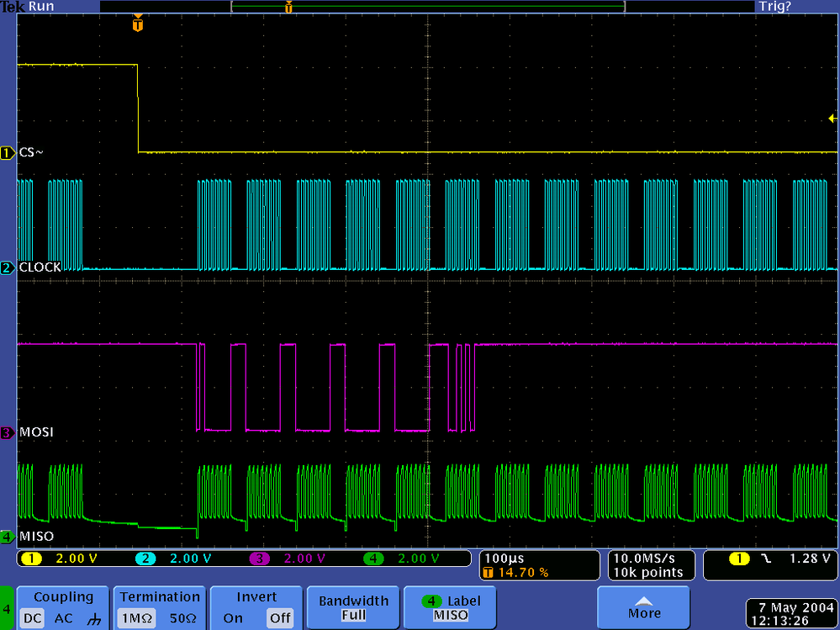Select DC coupling option

32,618
